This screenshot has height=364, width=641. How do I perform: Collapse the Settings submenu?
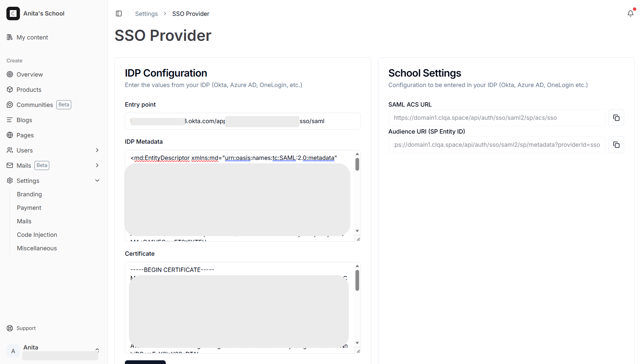97,180
